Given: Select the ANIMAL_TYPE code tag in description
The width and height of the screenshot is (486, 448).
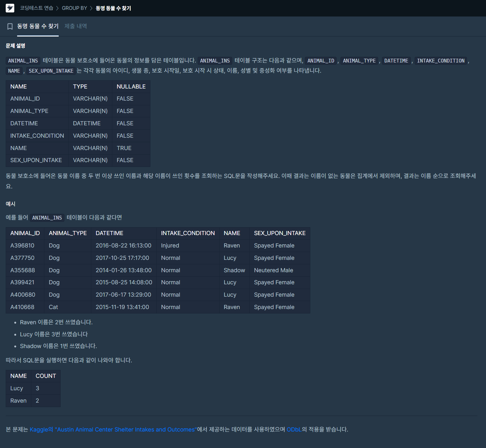Looking at the screenshot, I should pyautogui.click(x=359, y=61).
